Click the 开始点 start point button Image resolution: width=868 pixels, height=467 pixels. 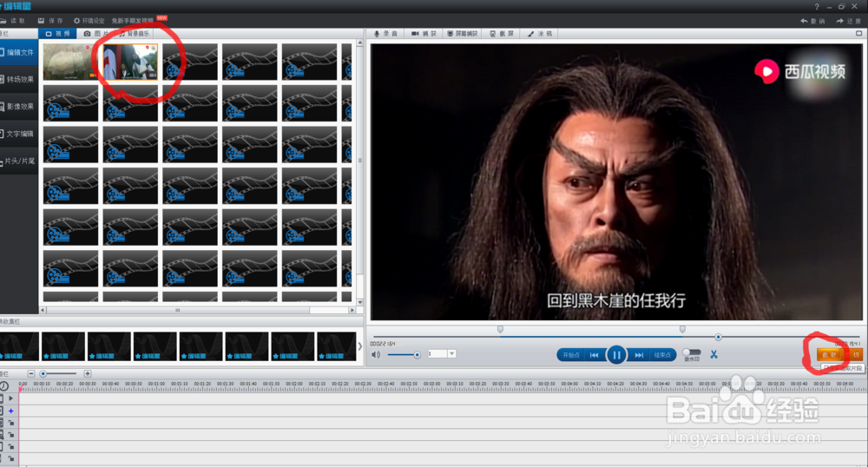[x=571, y=355]
